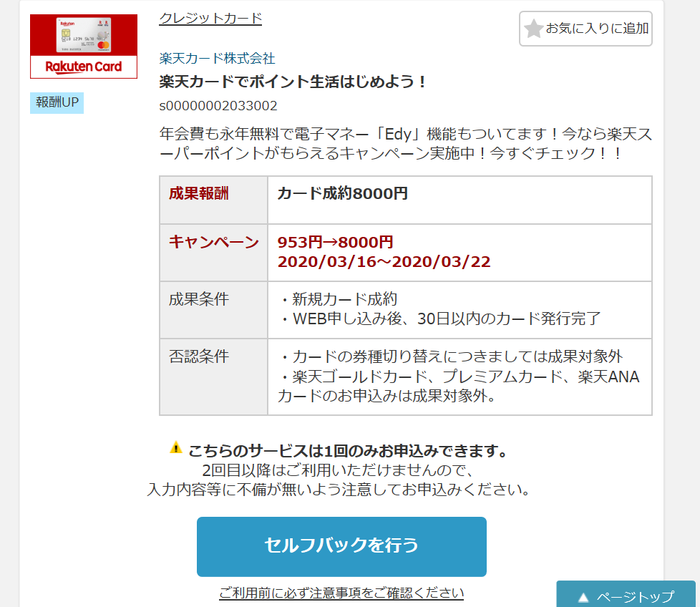The image size is (700, 607).
Task: Open ご利用前に必ず注意事項をご確認ください link
Action: (341, 593)
